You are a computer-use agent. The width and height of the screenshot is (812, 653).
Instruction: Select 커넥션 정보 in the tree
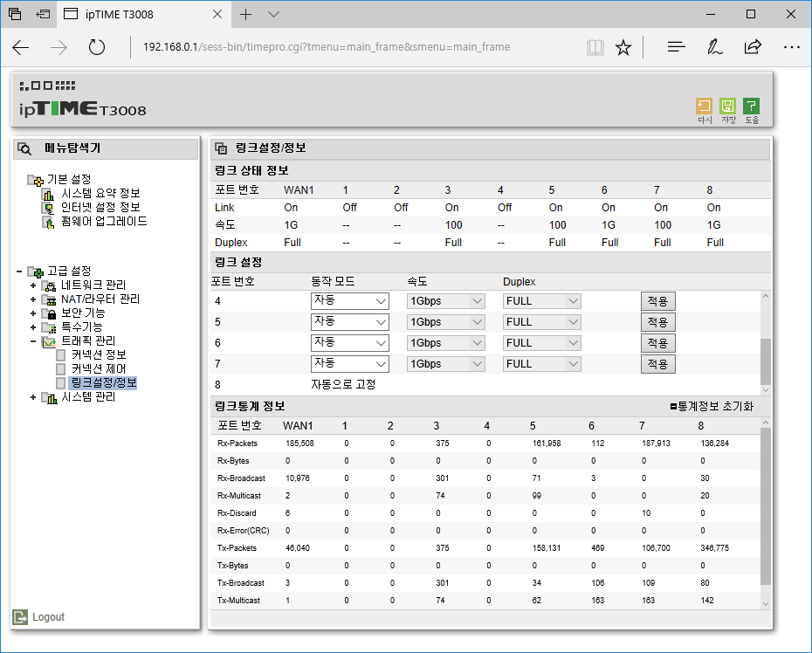coord(99,354)
